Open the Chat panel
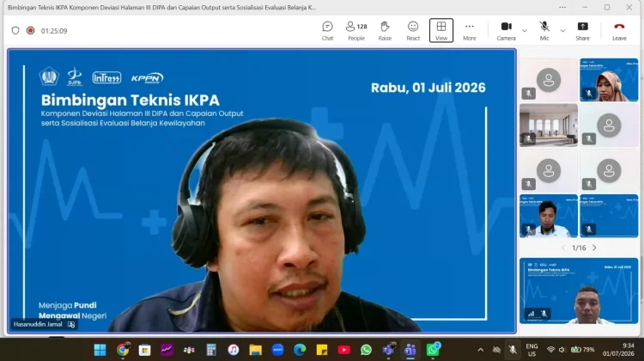Viewport: 644px width, 361px height. point(327,31)
